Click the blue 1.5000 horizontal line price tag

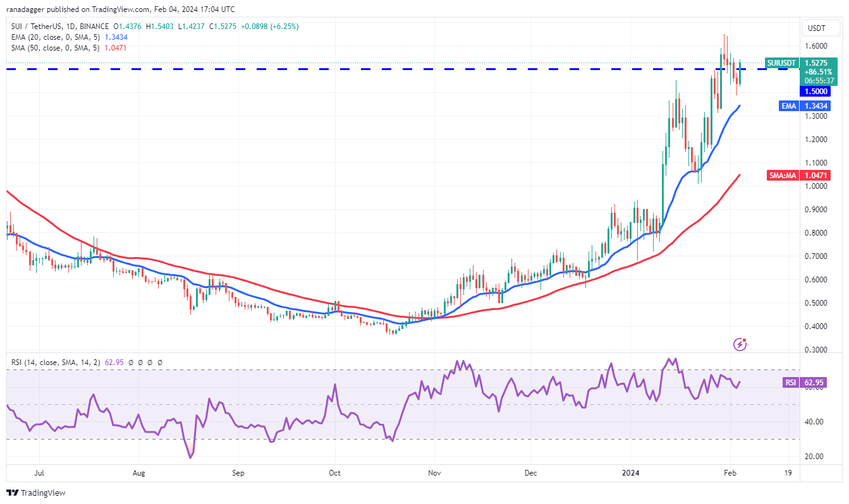coord(815,91)
